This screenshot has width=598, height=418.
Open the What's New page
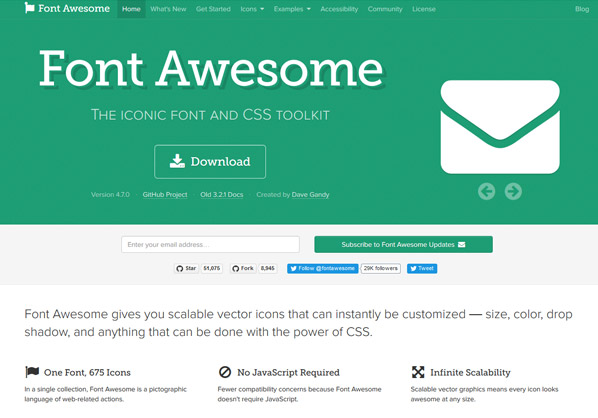tap(168, 9)
